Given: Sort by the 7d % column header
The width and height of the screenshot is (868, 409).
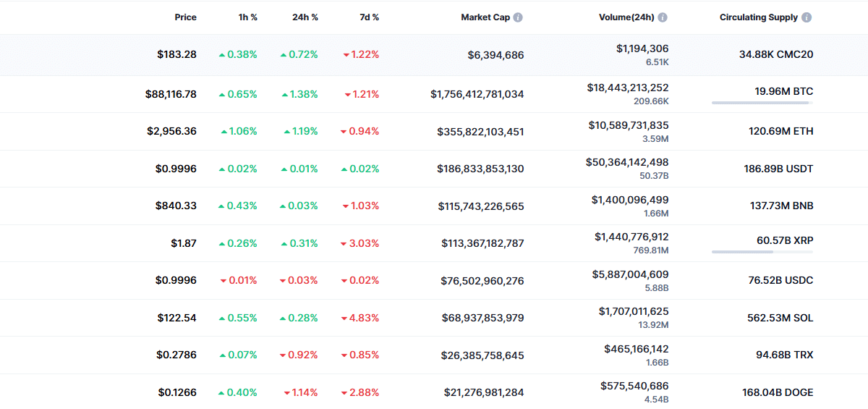Looking at the screenshot, I should click(x=370, y=17).
